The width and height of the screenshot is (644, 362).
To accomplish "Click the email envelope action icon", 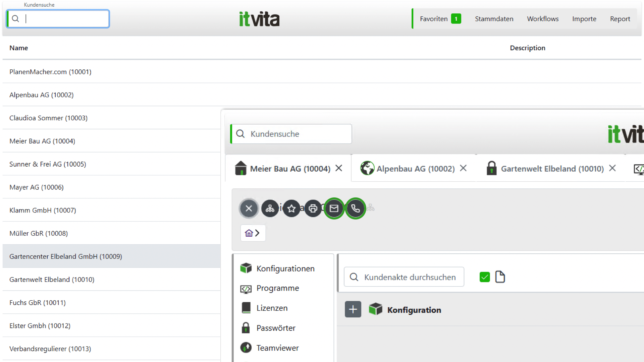I will [x=334, y=208].
